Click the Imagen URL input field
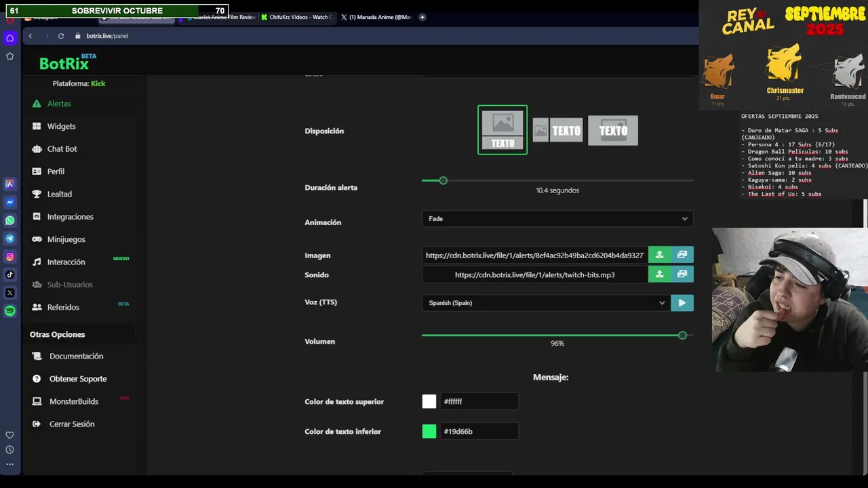Image resolution: width=868 pixels, height=488 pixels. point(534,255)
